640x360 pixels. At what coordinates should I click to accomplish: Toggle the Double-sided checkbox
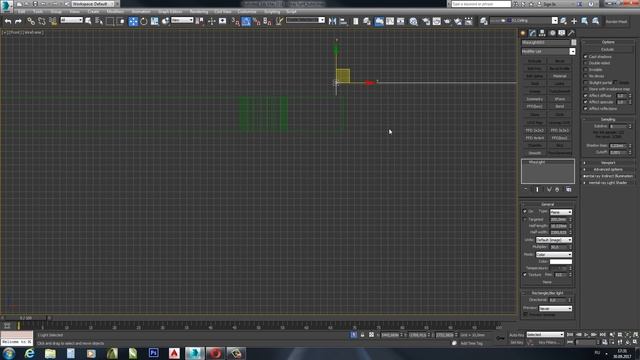(586, 63)
